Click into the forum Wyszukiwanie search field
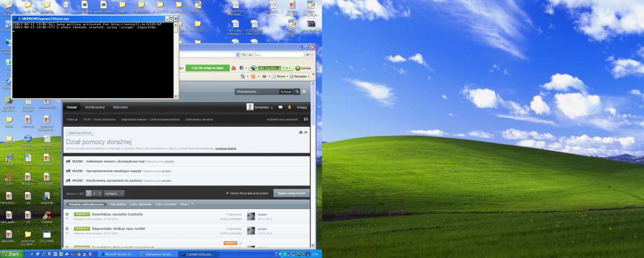 click(257, 92)
